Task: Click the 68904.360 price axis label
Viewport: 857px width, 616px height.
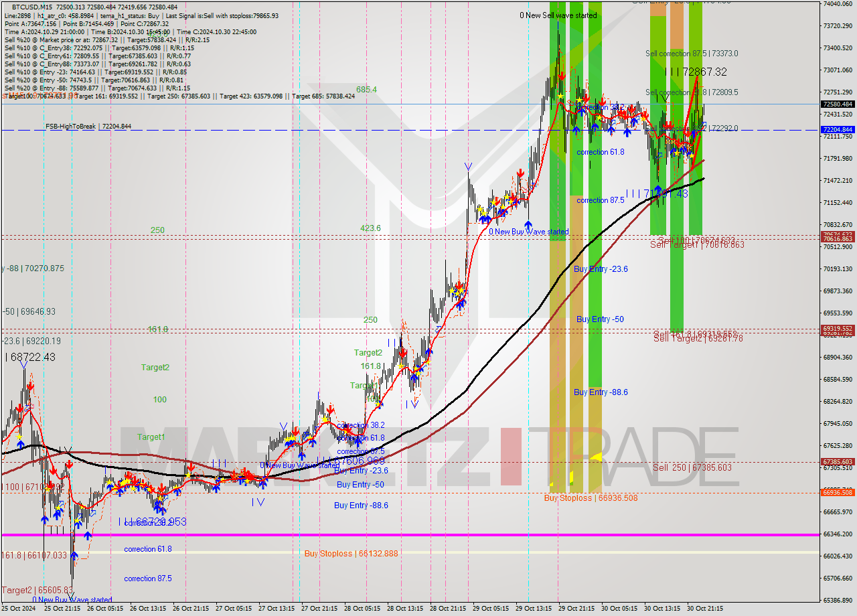Action: click(x=838, y=358)
